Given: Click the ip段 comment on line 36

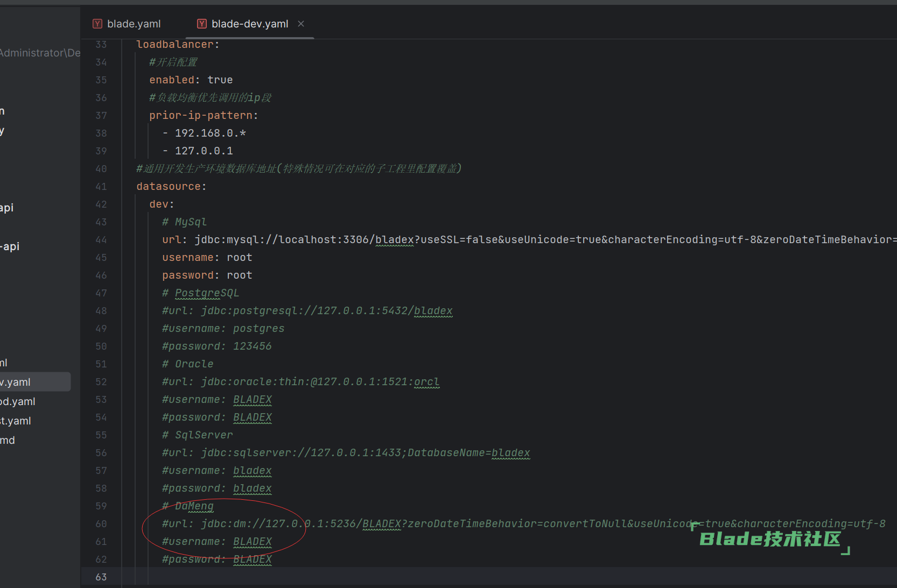Looking at the screenshot, I should pos(211,97).
